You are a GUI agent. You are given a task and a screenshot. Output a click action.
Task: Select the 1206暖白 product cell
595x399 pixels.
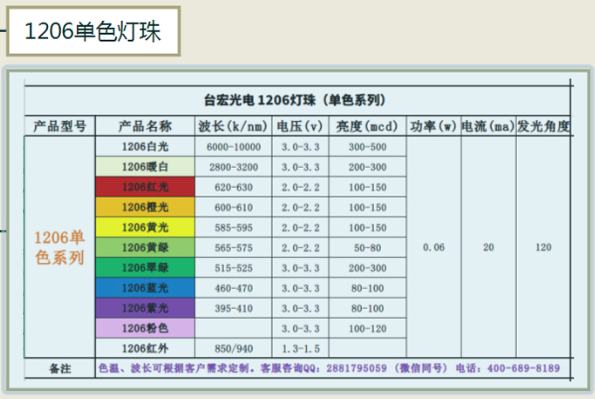[x=145, y=167]
